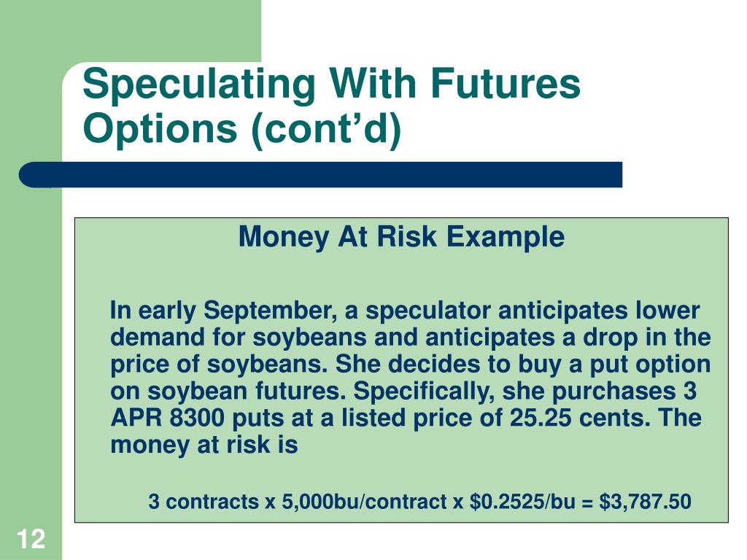Click the words 'demand for soybeans'

point(239,337)
